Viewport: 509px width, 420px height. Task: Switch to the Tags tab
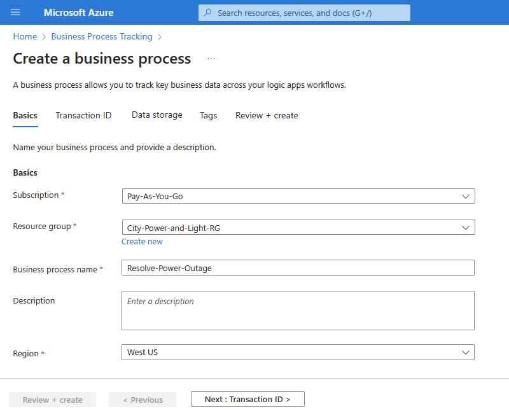click(x=208, y=115)
